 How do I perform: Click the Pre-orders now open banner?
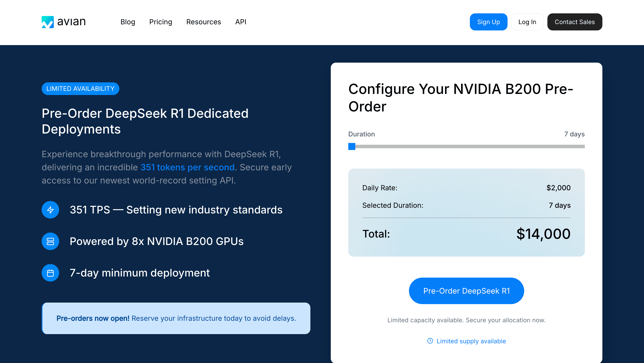click(176, 318)
